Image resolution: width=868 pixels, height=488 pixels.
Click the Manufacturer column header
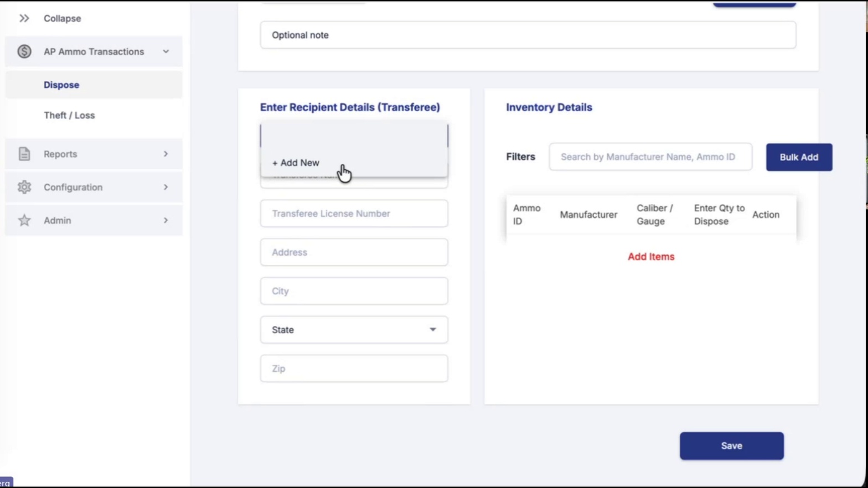point(588,215)
